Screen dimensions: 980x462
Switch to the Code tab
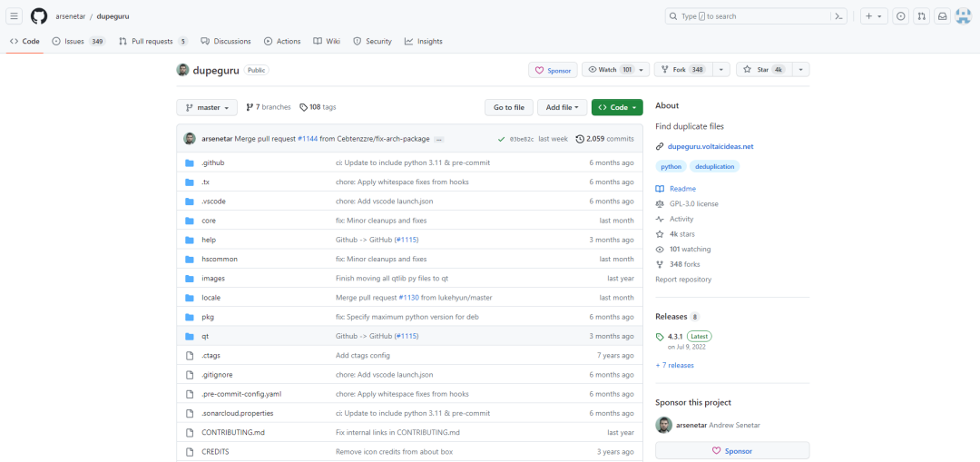[x=25, y=41]
